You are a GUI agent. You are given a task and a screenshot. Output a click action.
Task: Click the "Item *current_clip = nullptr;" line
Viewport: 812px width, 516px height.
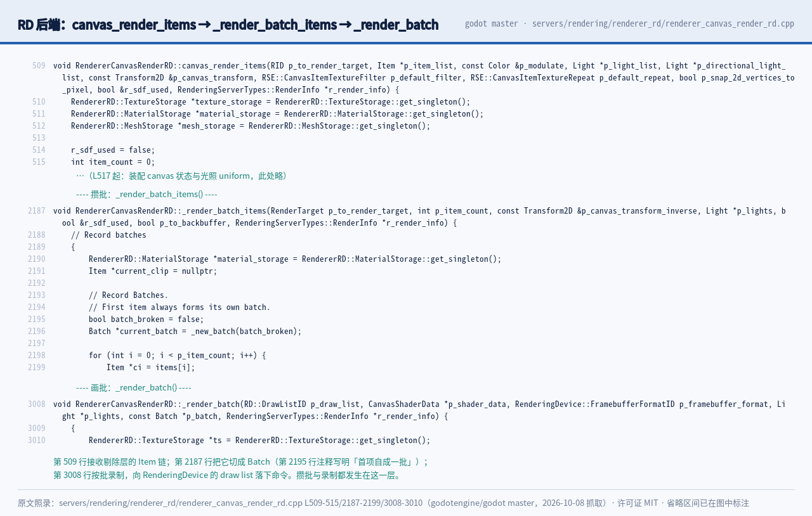(x=153, y=271)
